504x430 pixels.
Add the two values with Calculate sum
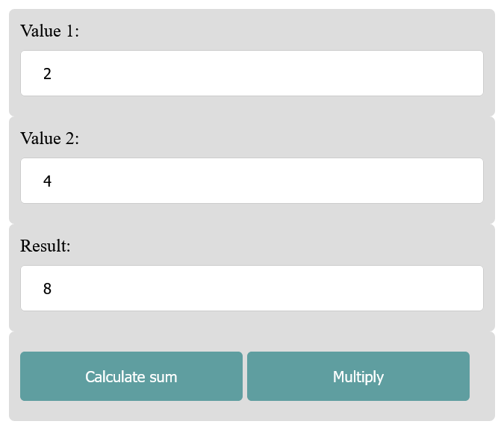coord(131,376)
